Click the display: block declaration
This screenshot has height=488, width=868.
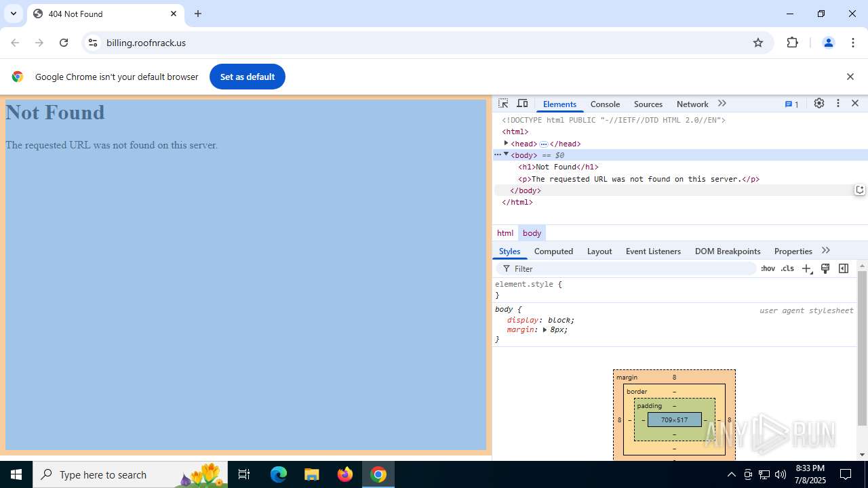point(540,320)
